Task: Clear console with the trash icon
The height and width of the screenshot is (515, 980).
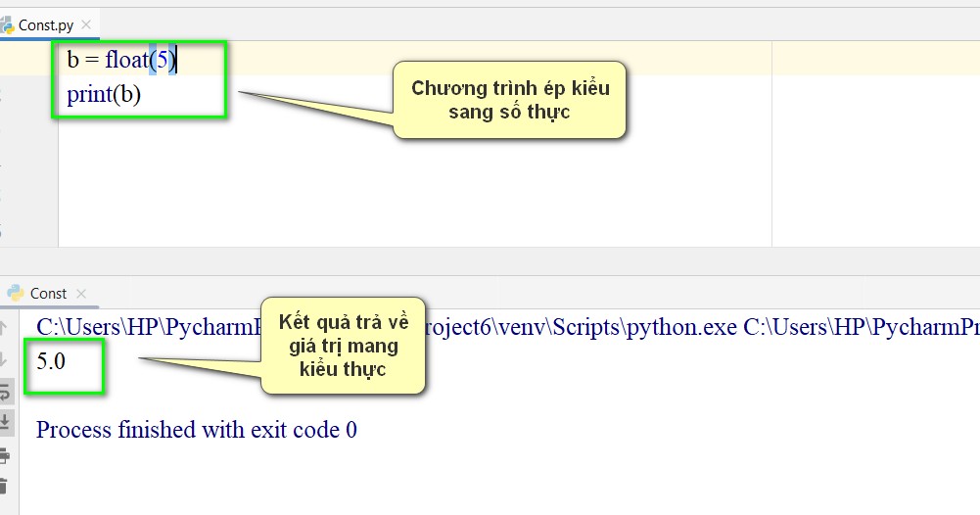Action: [4, 486]
